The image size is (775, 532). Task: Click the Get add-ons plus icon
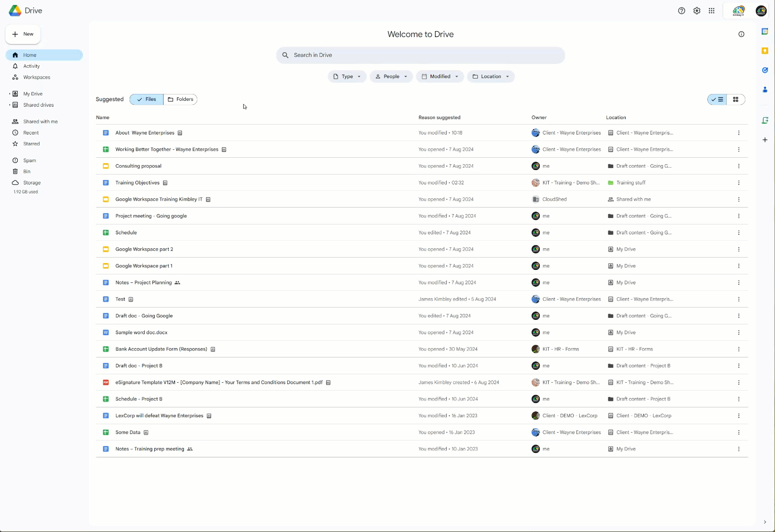(x=765, y=139)
